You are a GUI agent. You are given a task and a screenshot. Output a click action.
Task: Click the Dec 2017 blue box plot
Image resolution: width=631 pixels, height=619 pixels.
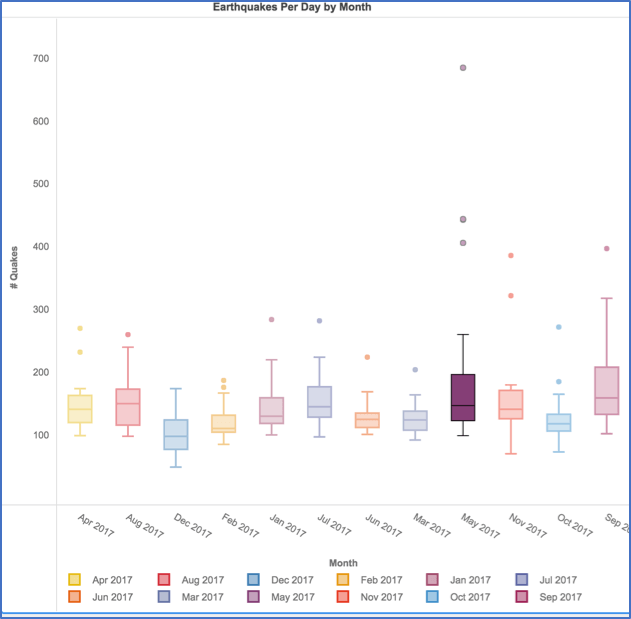(x=176, y=434)
